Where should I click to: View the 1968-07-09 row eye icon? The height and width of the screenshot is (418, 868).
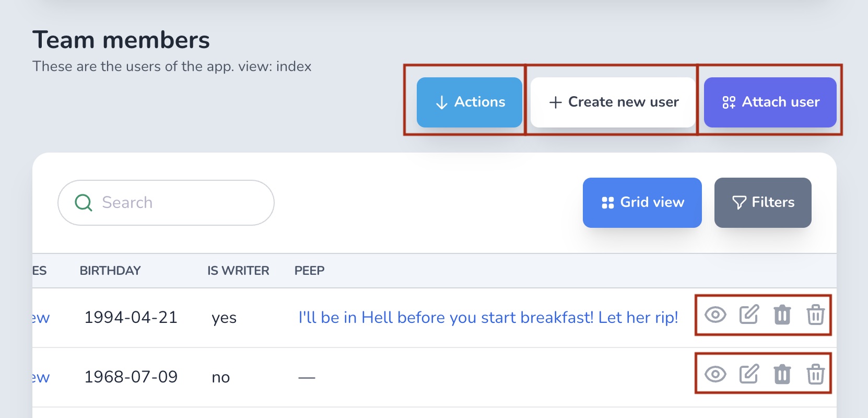[x=715, y=374]
